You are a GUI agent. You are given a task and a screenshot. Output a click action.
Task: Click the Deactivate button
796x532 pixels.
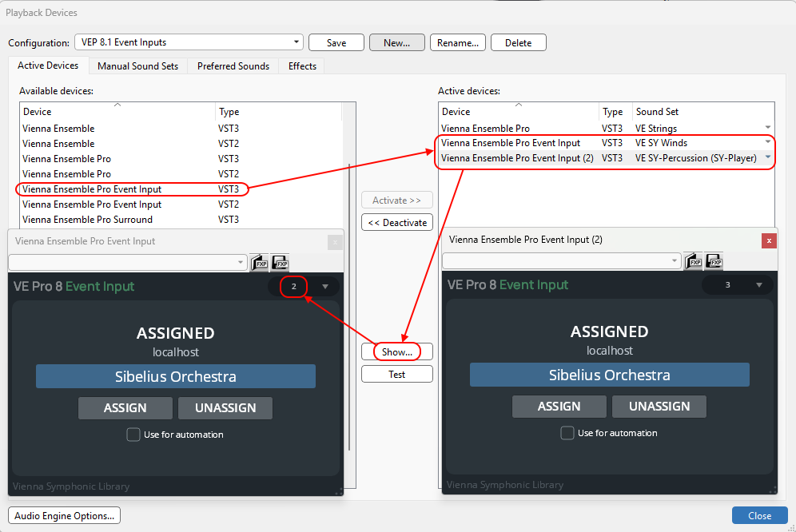397,222
